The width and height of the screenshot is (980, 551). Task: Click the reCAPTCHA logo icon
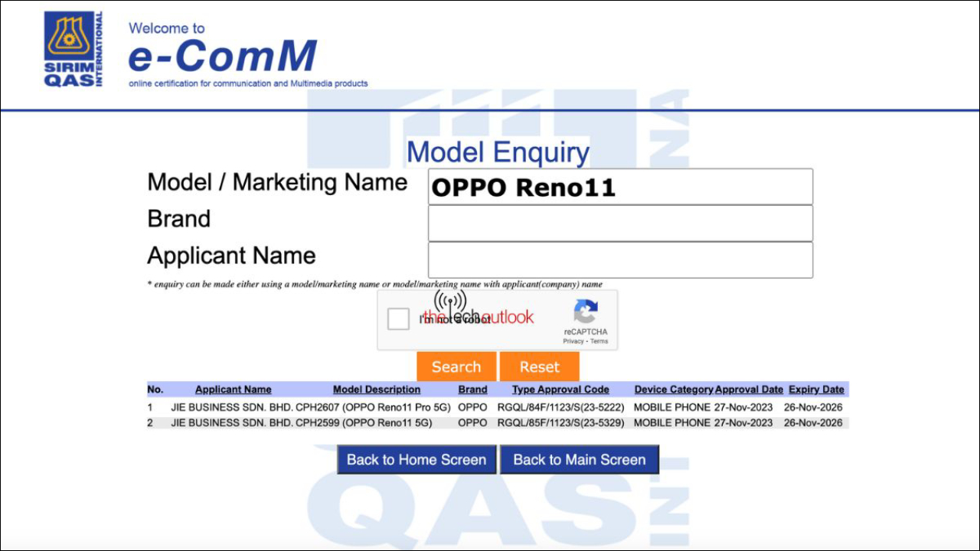[586, 311]
